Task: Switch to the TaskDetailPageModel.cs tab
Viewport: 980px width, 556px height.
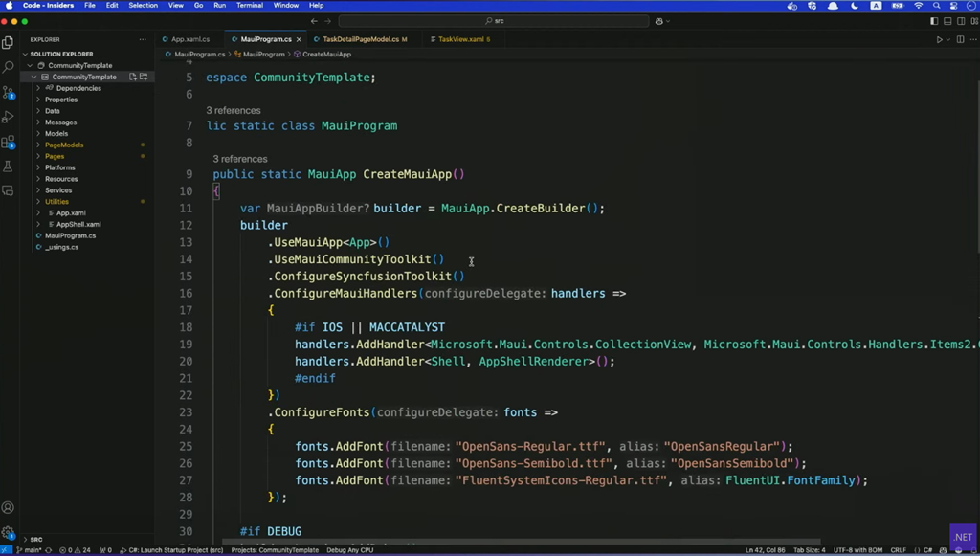Action: pos(361,39)
